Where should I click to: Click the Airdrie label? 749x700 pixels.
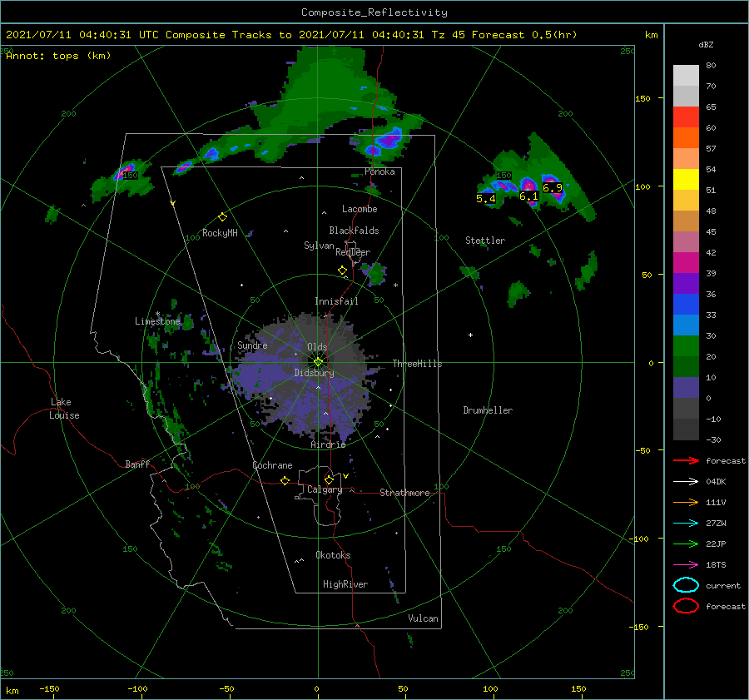coord(328,444)
